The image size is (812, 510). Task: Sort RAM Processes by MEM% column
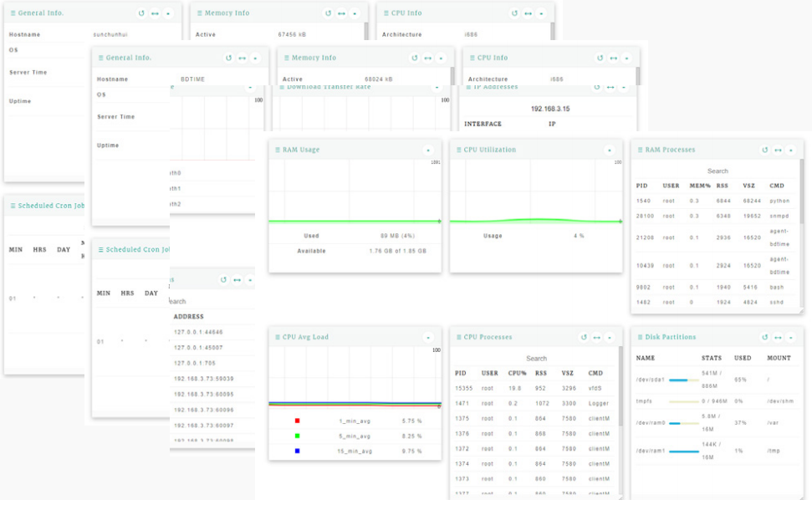tap(699, 186)
